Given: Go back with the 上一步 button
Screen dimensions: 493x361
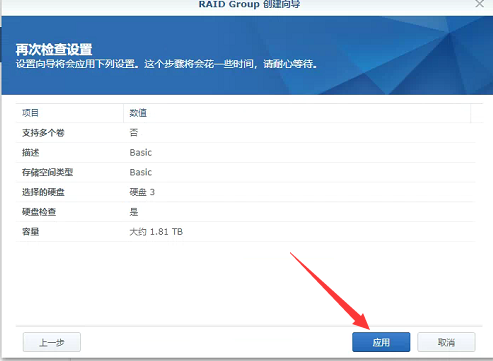Looking at the screenshot, I should [52, 342].
